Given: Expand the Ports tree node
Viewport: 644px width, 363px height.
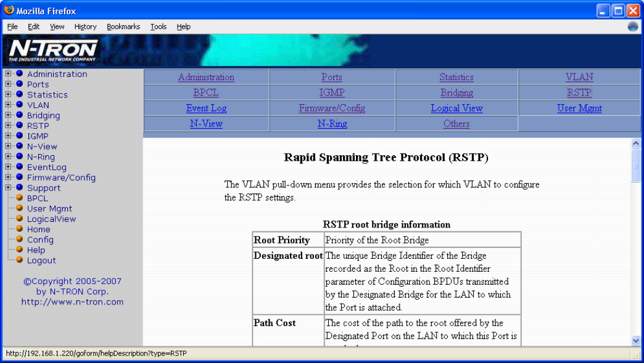Looking at the screenshot, I should [x=8, y=84].
